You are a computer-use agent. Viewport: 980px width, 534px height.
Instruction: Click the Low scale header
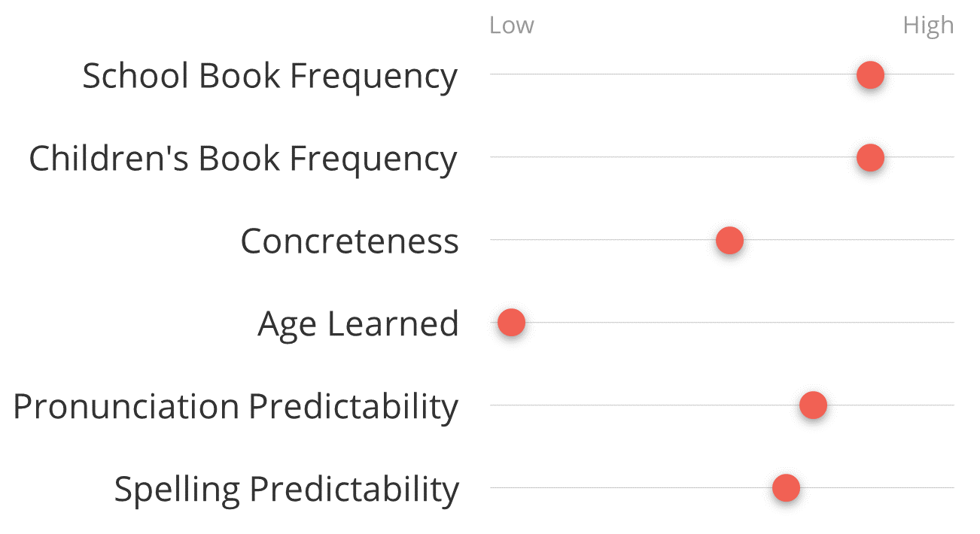pos(512,26)
